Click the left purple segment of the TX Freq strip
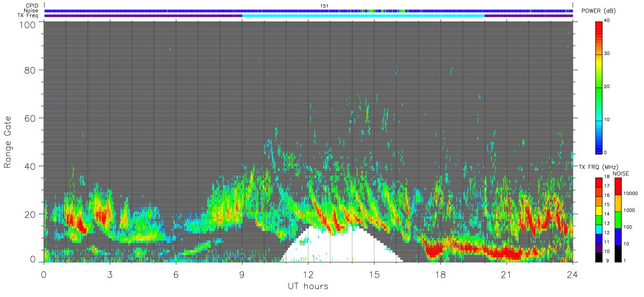 coord(143,16)
